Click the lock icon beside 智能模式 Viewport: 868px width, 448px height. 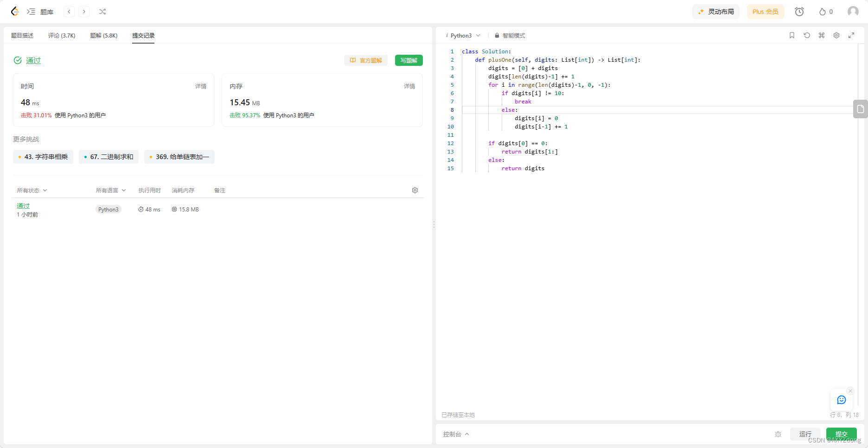pyautogui.click(x=497, y=36)
